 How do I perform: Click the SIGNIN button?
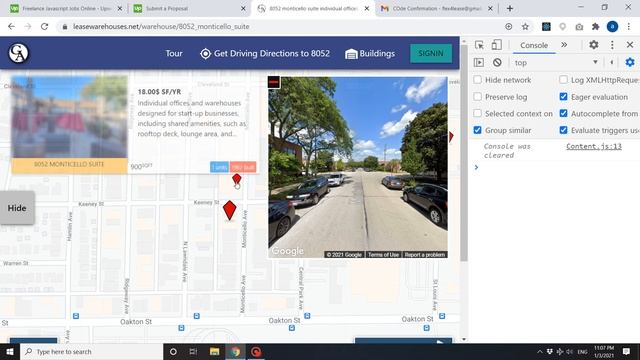431,53
